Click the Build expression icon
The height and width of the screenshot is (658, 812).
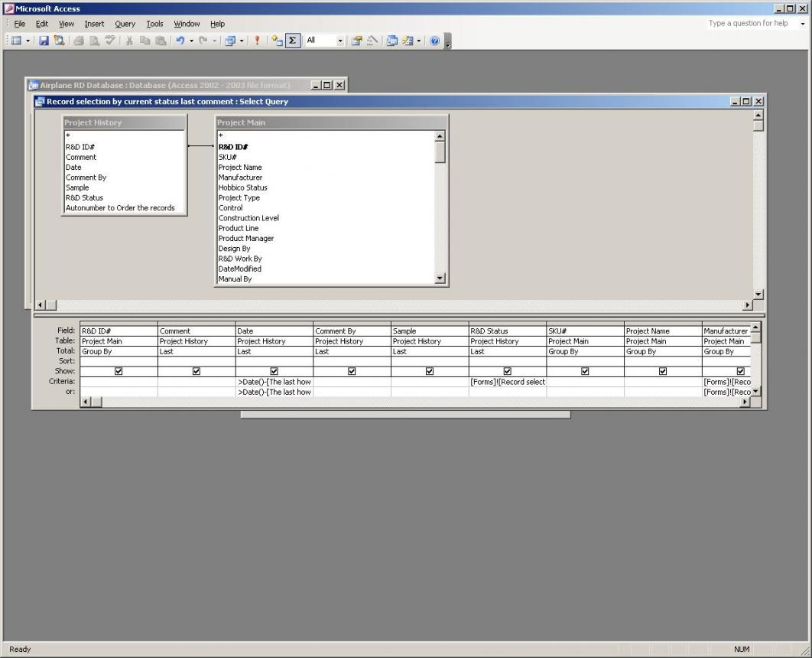[372, 41]
